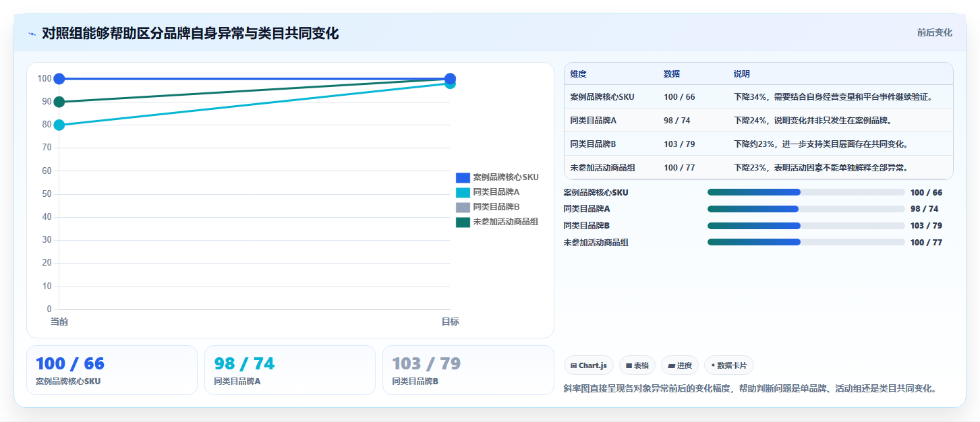The image size is (980, 422).
Task: Click the Chart.js chip
Action: [588, 365]
